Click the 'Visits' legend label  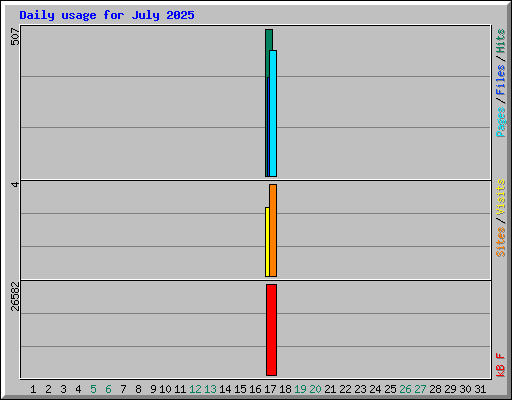[501, 197]
